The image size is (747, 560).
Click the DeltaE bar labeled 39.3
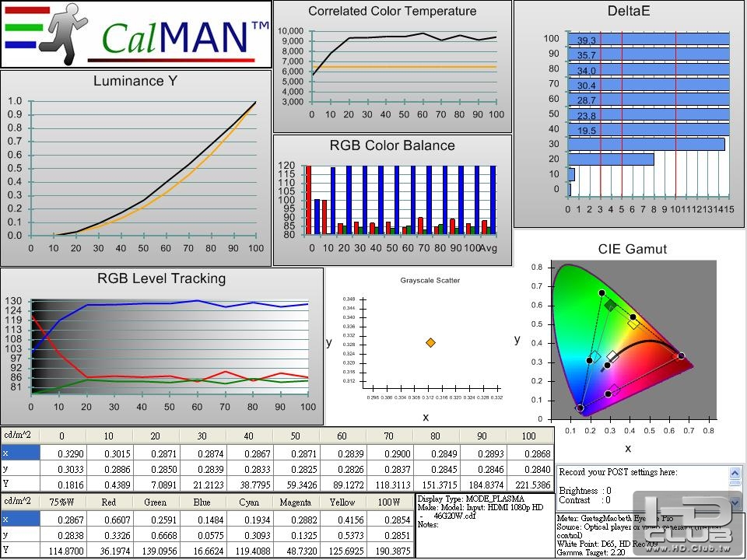pos(648,40)
